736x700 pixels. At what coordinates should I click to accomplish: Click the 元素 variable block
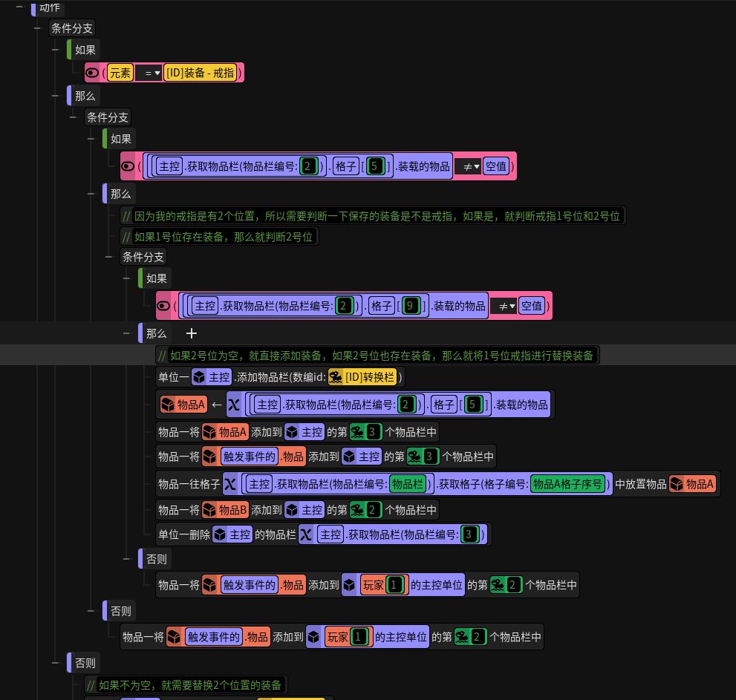(x=120, y=73)
